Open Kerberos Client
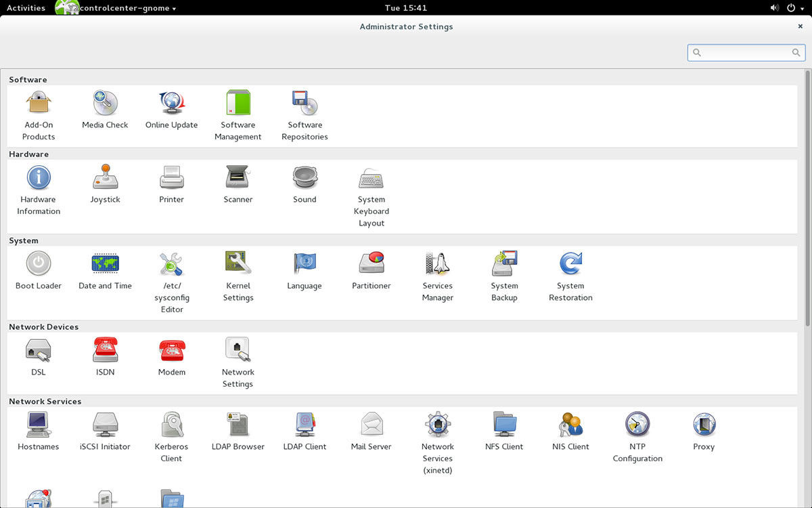The height and width of the screenshot is (508, 812). 171,438
